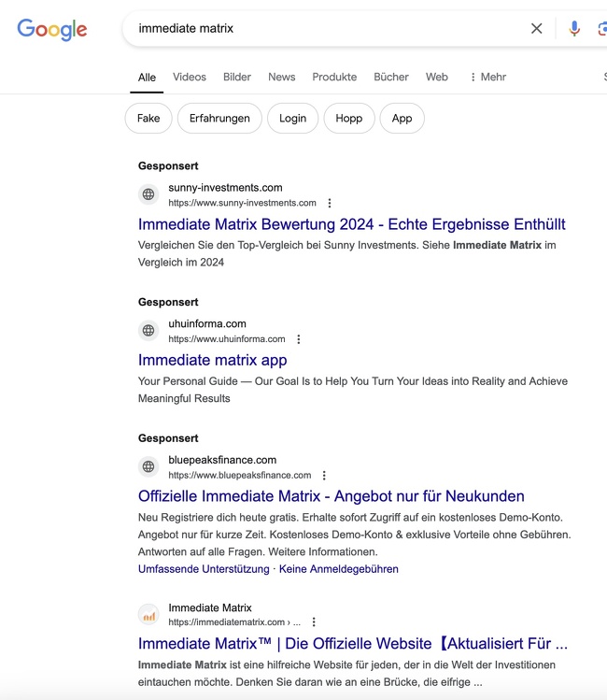Click the globe favicon for bluepeaksfinance.com
Screen dimensions: 607x700
tap(148, 467)
